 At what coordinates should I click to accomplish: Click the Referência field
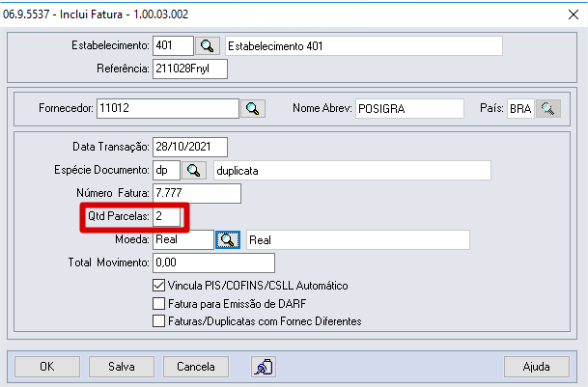(190, 69)
